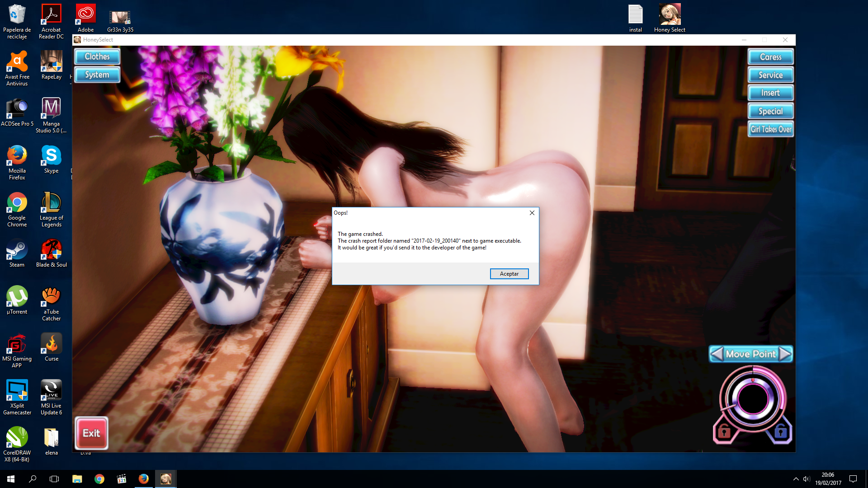Launch MSI Gaming APP desktop icon
Screen dimensions: 868x488
(x=17, y=350)
